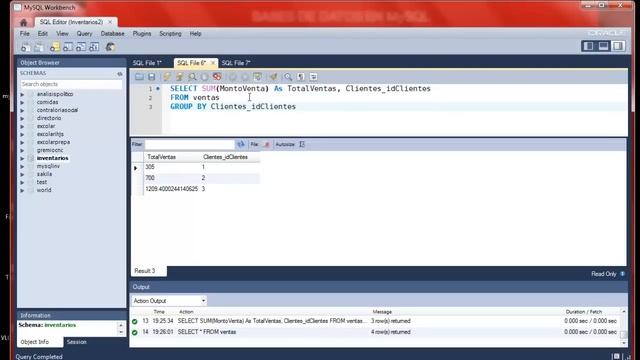The image size is (640, 360).
Task: Click the beautify query broom icon
Action: click(x=273, y=77)
